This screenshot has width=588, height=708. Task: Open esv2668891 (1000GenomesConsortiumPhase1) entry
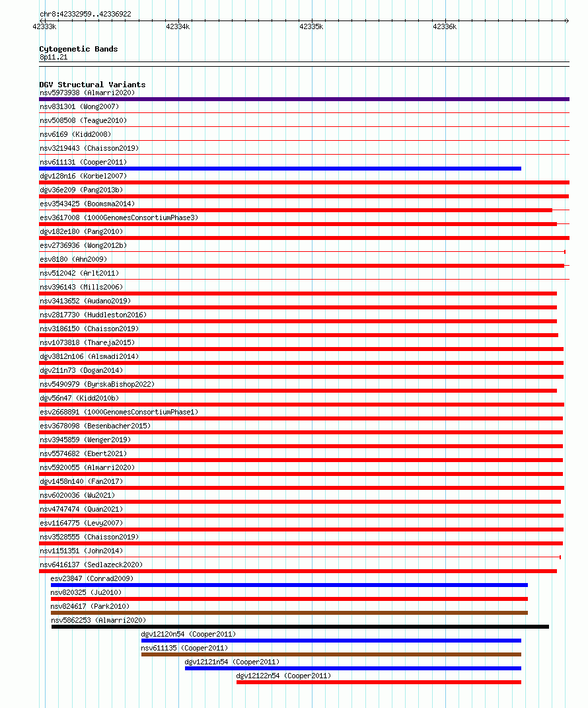[119, 413]
